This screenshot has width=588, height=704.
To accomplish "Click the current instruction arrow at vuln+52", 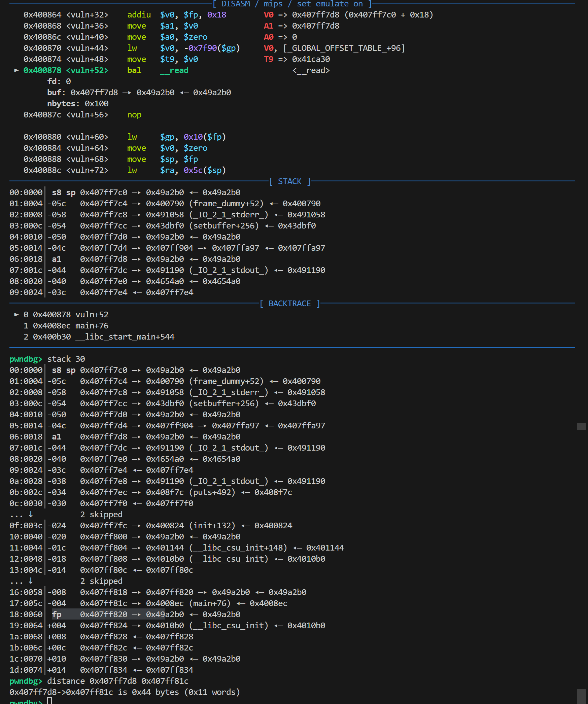I will pyautogui.click(x=16, y=70).
